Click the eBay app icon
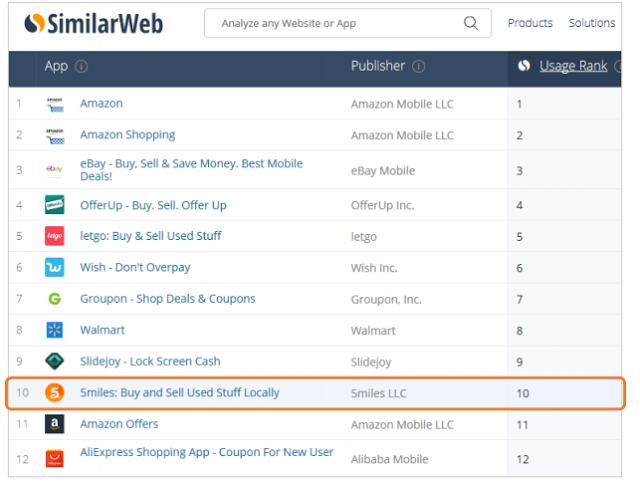 point(55,170)
